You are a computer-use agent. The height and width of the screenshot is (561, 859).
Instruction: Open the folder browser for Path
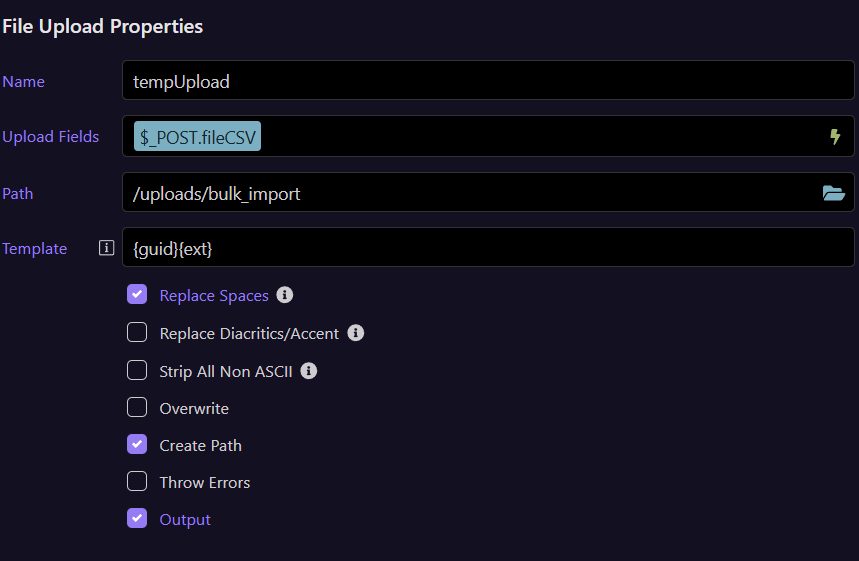[x=833, y=193]
